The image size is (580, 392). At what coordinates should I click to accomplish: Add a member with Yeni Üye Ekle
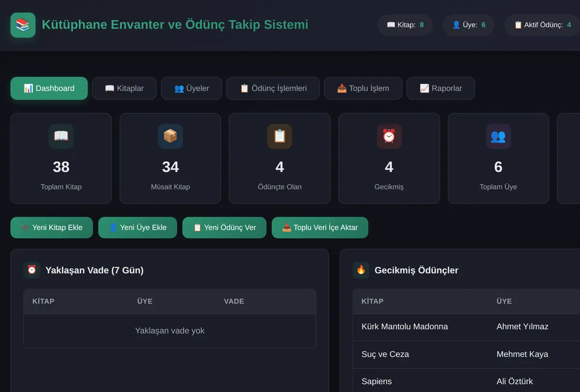pos(138,228)
